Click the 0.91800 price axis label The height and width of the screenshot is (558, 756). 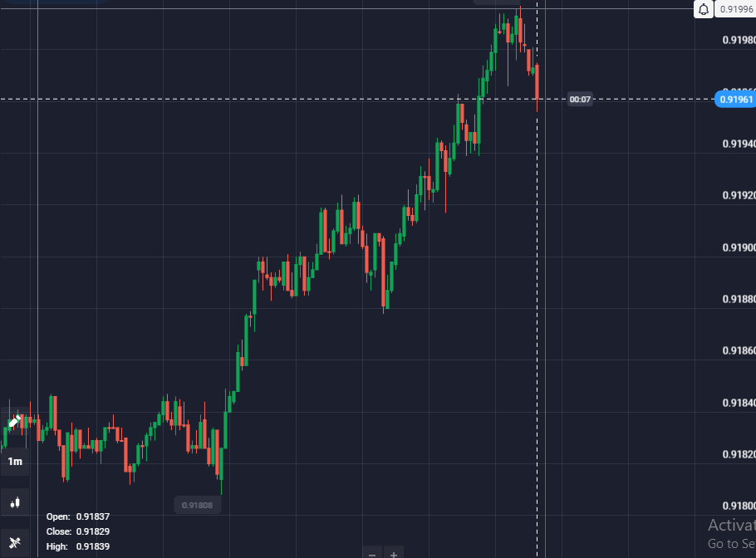point(739,506)
